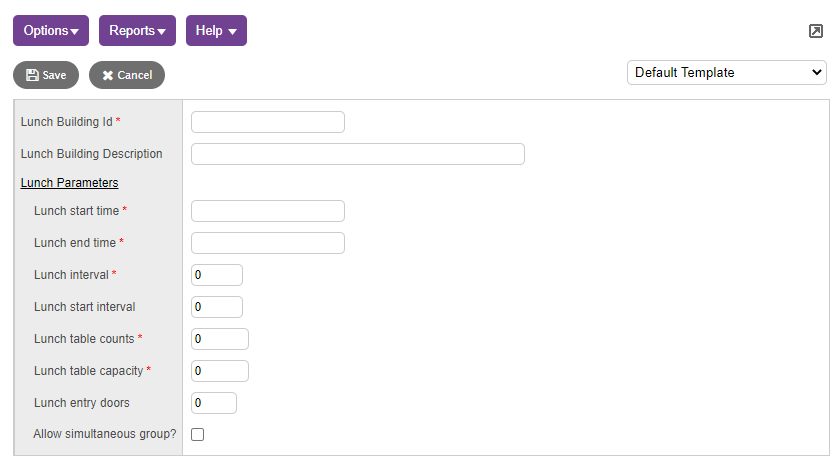This screenshot has height=466, width=835.
Task: Click the Save button label
Action: (54, 76)
